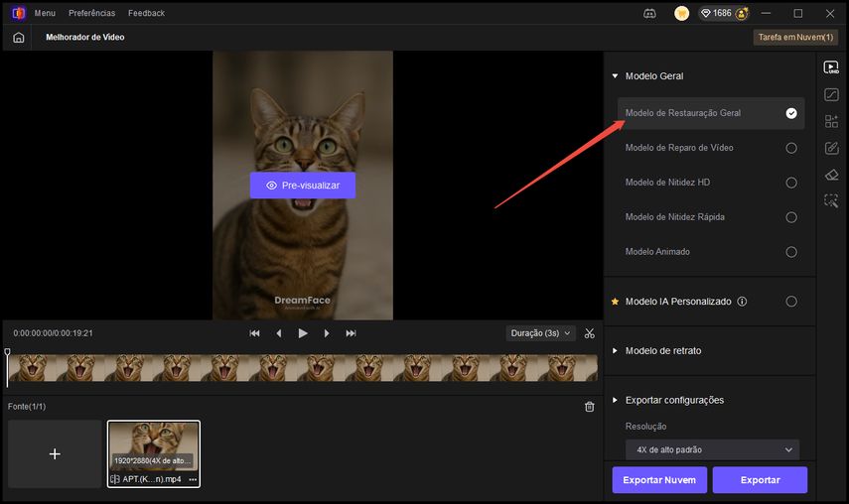Delete source with the trash icon

click(590, 407)
